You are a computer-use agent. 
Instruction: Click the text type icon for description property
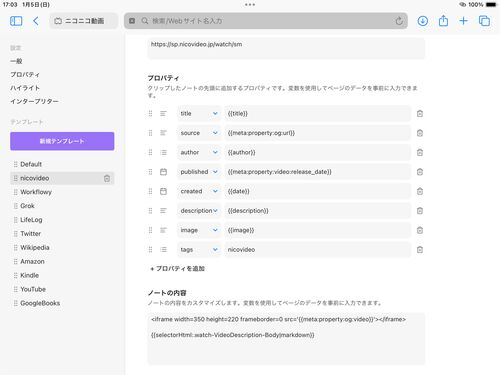[163, 211]
